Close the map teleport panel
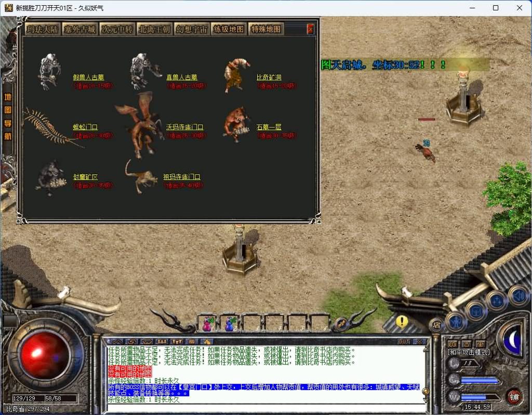Screen dimensions: 532x415 (x=310, y=29)
